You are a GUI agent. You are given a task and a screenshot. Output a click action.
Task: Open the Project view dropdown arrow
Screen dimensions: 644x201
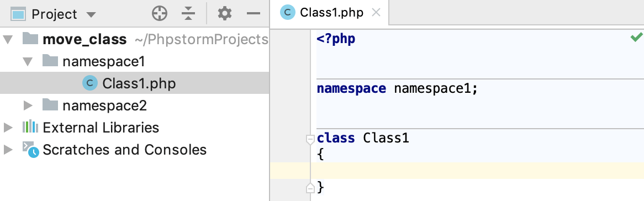click(x=91, y=15)
